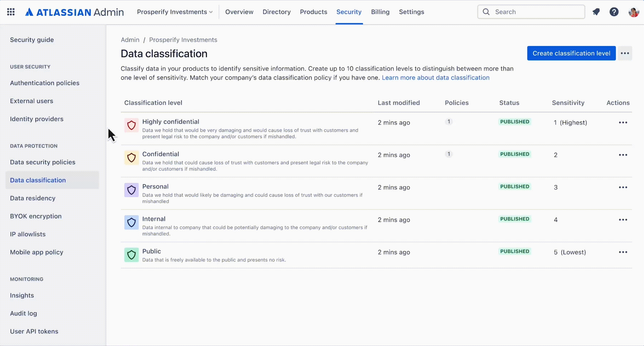Click Create classification level
644x346 pixels.
tap(571, 53)
